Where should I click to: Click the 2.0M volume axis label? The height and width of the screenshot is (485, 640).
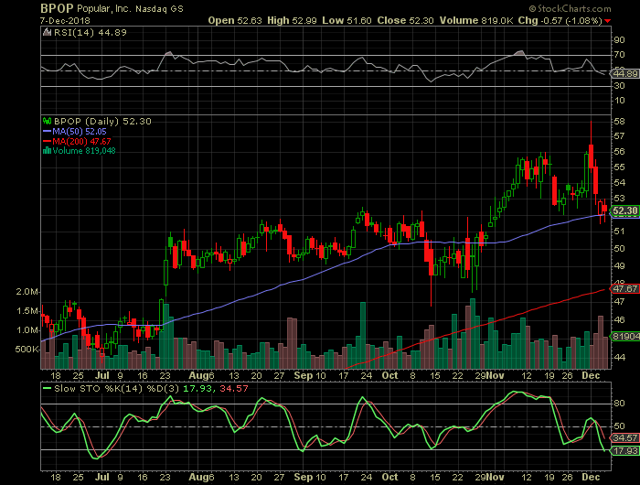[27, 292]
